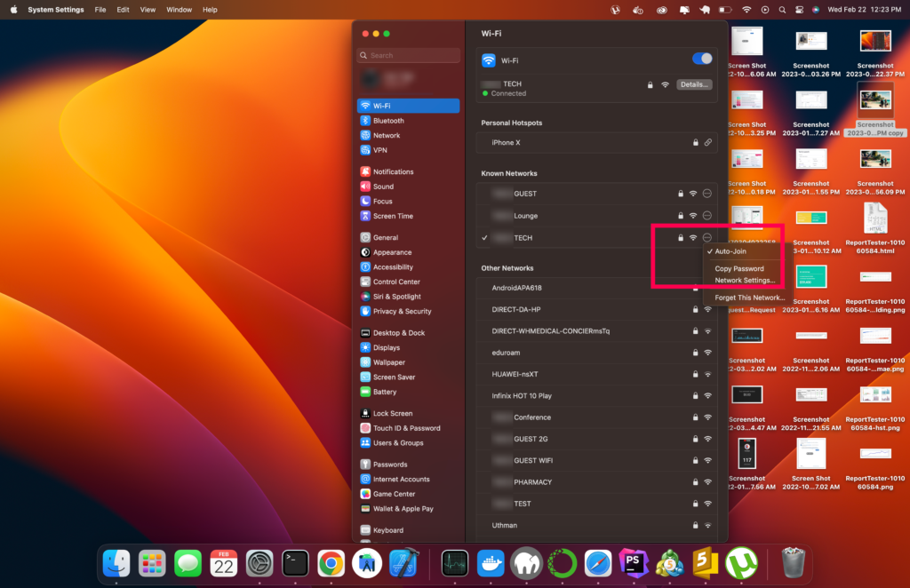Select the PHARMACY network

tap(596, 482)
